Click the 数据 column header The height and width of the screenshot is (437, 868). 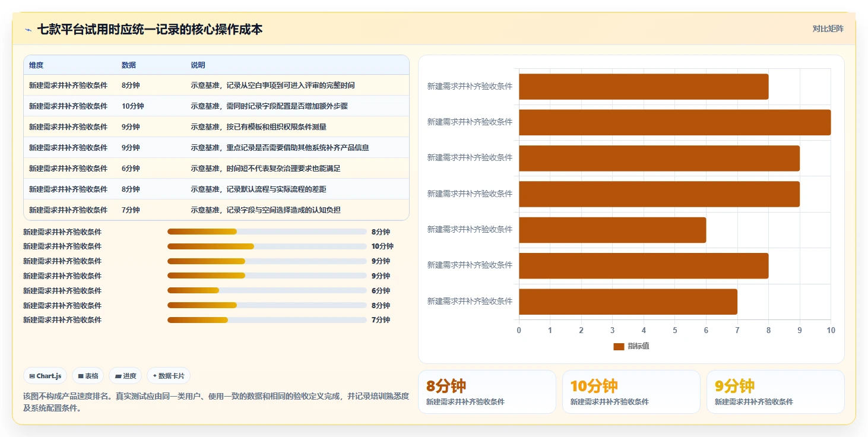pos(129,65)
